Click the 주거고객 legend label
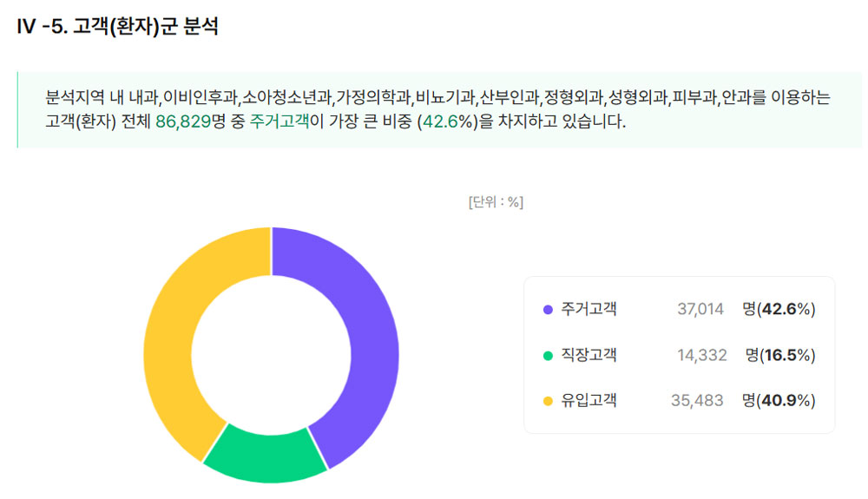Viewport: 868px width, 499px height. click(x=589, y=309)
